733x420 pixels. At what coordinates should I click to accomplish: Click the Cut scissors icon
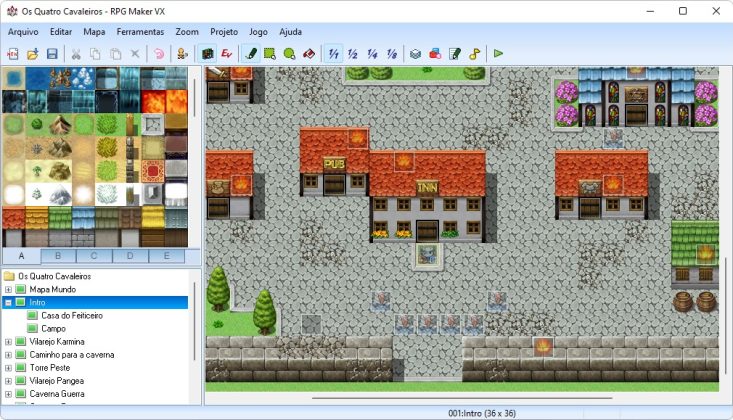point(76,54)
